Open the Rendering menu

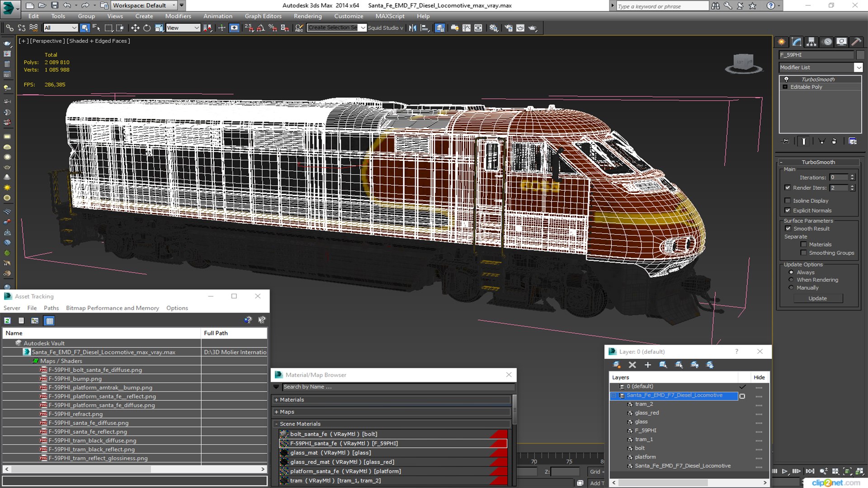coord(307,16)
